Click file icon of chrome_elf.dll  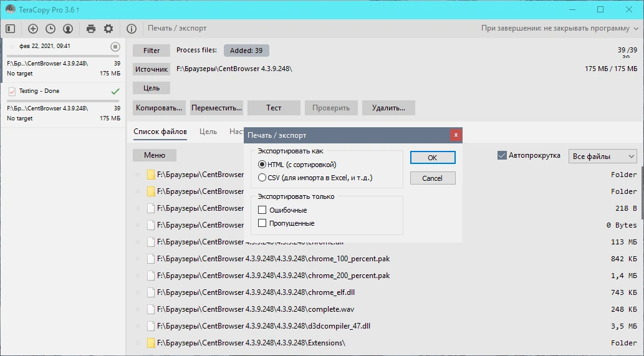(x=151, y=292)
